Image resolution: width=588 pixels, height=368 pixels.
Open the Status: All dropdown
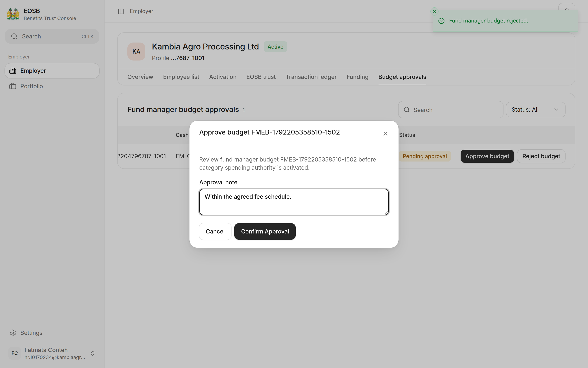click(x=536, y=110)
